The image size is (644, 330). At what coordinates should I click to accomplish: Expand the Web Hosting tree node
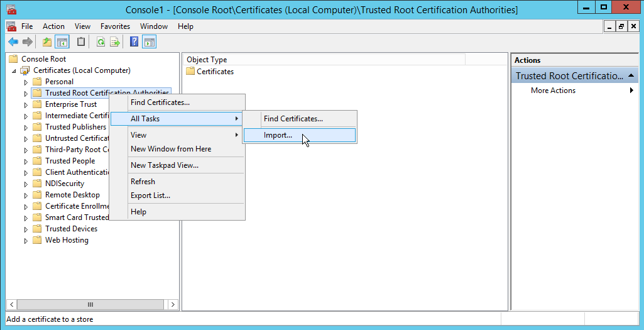point(26,240)
